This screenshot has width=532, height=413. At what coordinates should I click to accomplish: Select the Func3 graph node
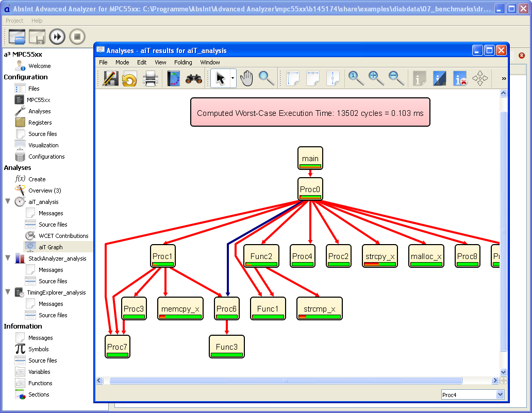click(227, 347)
